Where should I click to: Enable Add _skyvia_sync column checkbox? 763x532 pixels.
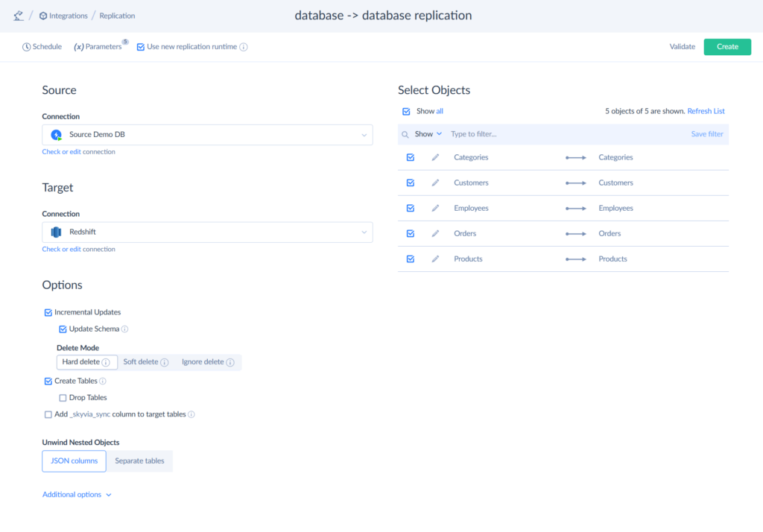[x=48, y=414]
